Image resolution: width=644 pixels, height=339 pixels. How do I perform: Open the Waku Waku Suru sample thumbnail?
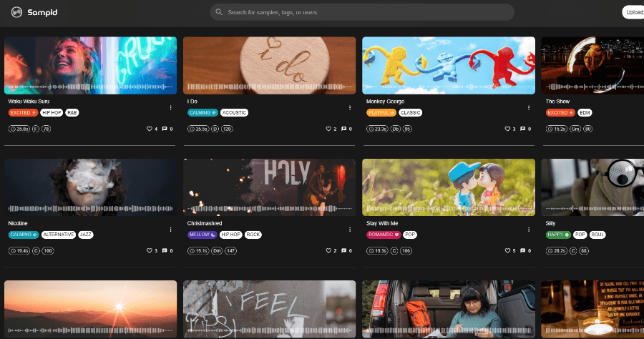[90, 66]
